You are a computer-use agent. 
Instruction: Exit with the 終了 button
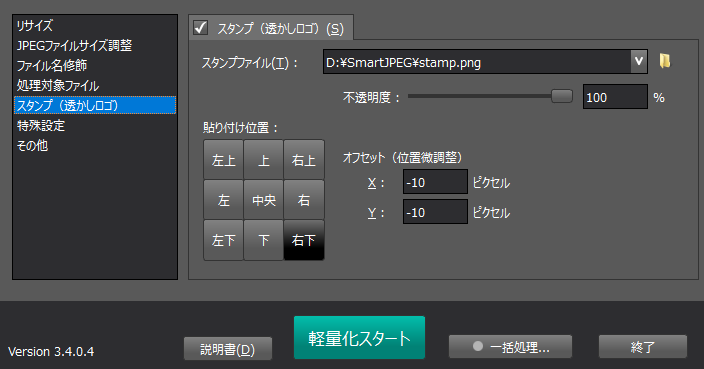642,347
